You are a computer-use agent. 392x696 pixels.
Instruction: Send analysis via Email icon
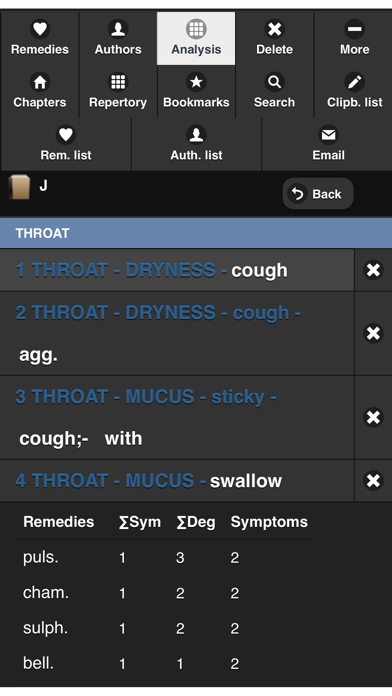click(329, 135)
